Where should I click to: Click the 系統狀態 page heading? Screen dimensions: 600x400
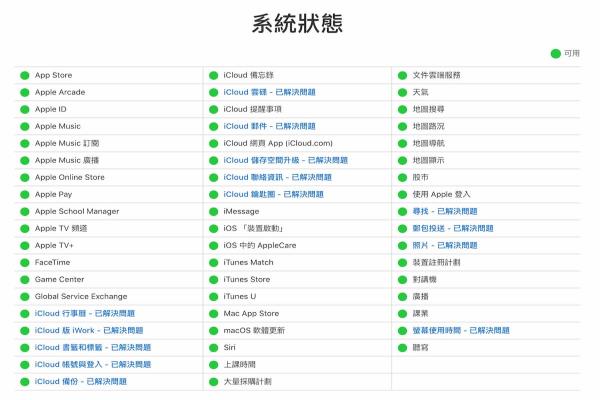[x=297, y=23]
